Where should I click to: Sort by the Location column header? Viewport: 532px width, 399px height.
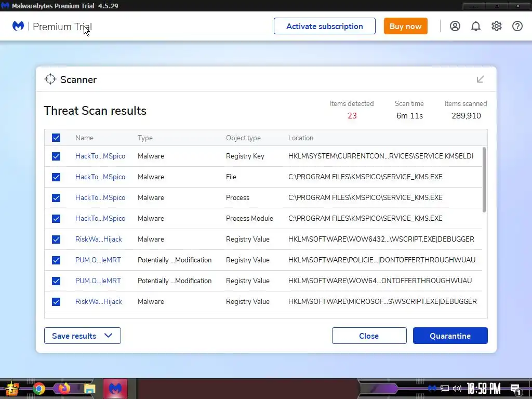(x=301, y=138)
